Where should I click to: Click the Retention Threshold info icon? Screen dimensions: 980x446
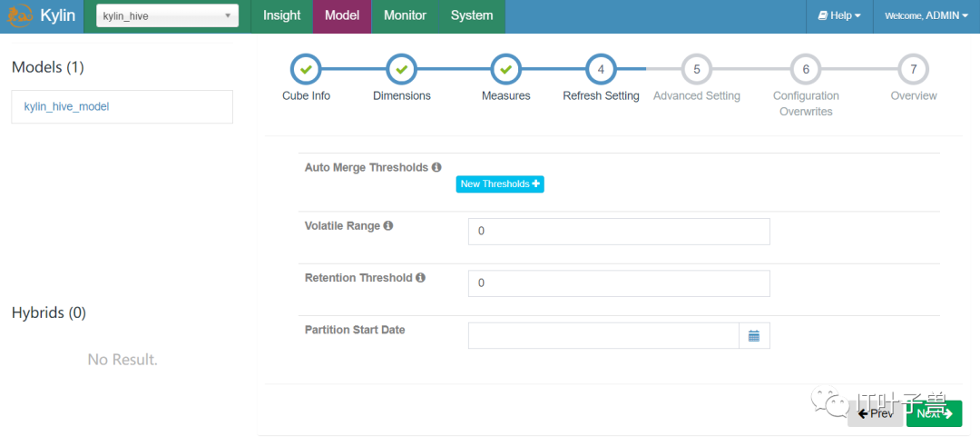pyautogui.click(x=421, y=278)
